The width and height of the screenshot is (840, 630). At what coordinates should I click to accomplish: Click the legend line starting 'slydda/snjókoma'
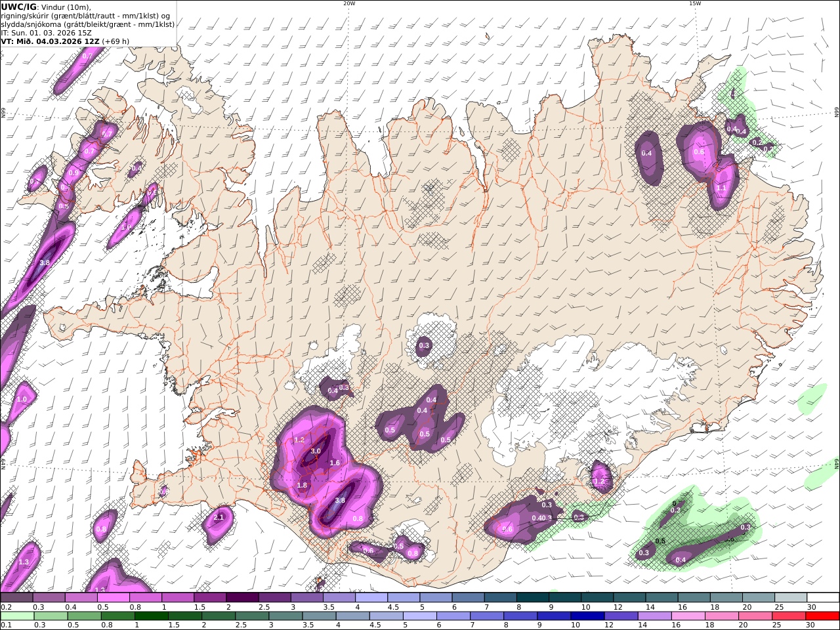click(x=87, y=24)
